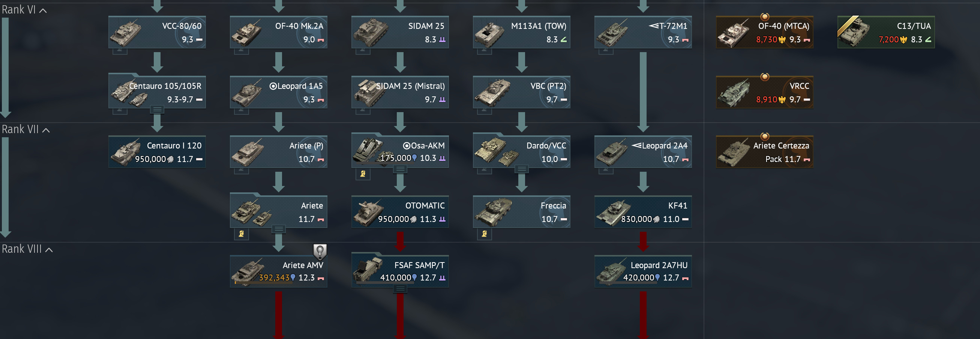Click the Ariete AMV research progress bar
The height and width of the screenshot is (339, 980).
[x=279, y=283]
